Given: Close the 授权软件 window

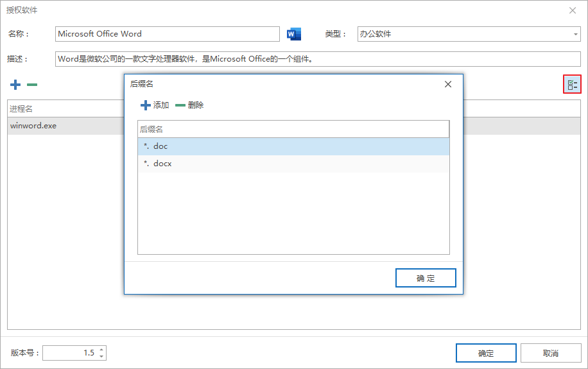Looking at the screenshot, I should coord(572,10).
